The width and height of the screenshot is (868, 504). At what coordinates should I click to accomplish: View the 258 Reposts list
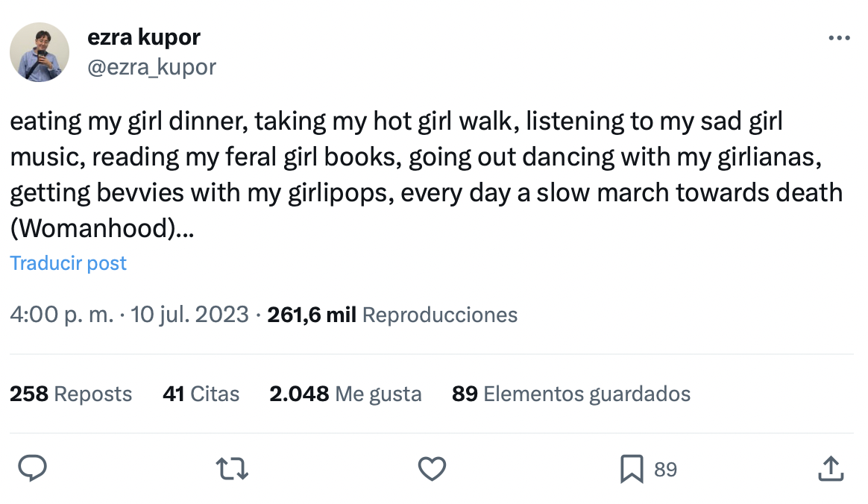[x=71, y=394]
